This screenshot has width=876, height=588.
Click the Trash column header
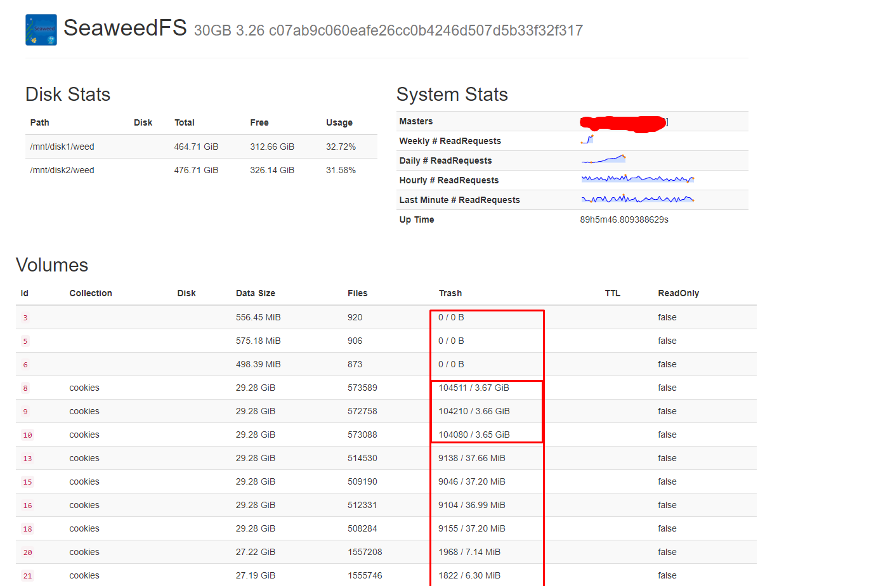point(450,293)
